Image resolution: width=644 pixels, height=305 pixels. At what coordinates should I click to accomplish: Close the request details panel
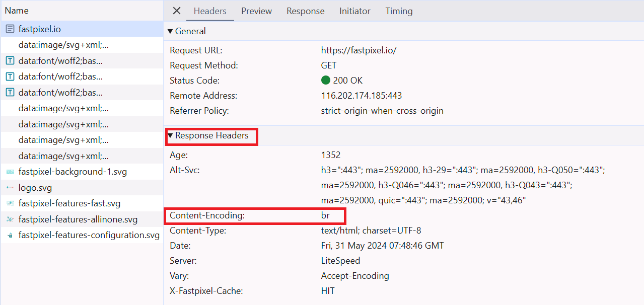point(177,11)
